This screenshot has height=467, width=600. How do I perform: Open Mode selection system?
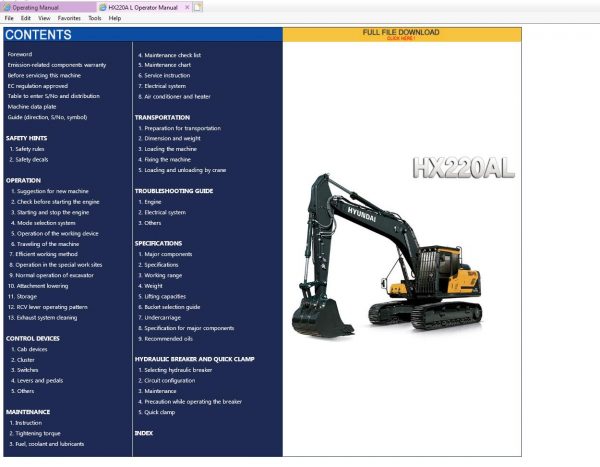click(43, 223)
